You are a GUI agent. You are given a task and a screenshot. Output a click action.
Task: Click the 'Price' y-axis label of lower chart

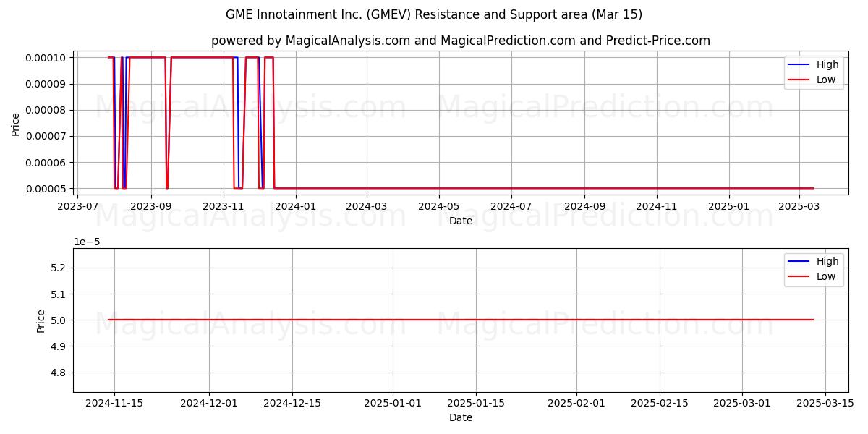pos(41,320)
